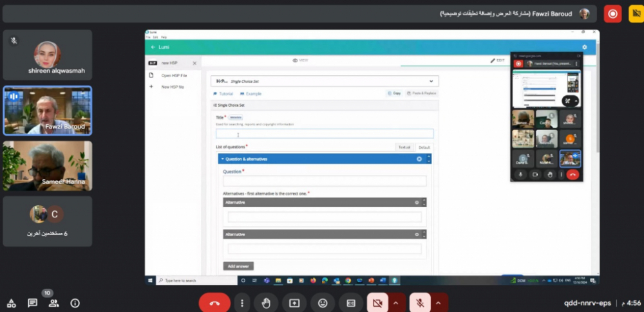Expand camera options arrow
The width and height of the screenshot is (644, 312).
point(396,303)
